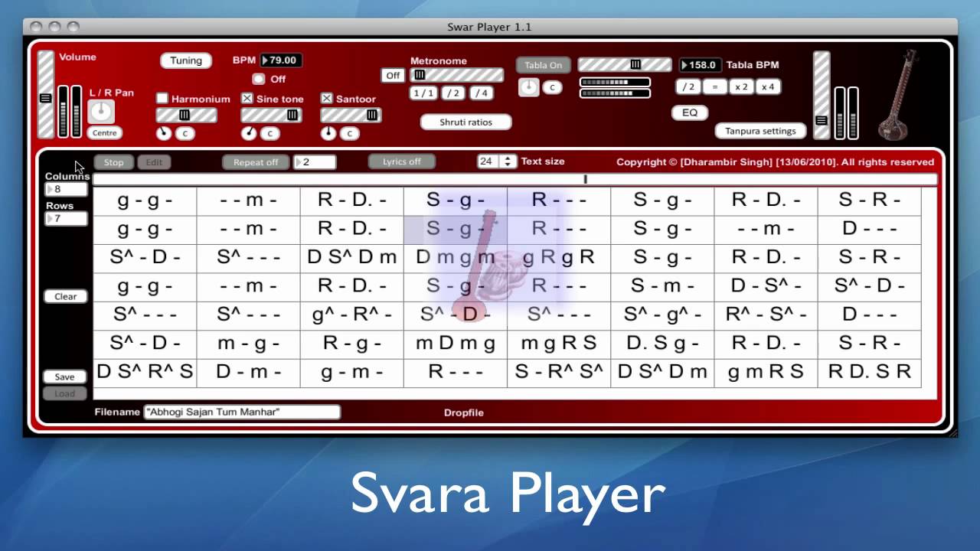Select metronome / 2 division
Image resolution: width=980 pixels, height=551 pixels.
point(453,93)
